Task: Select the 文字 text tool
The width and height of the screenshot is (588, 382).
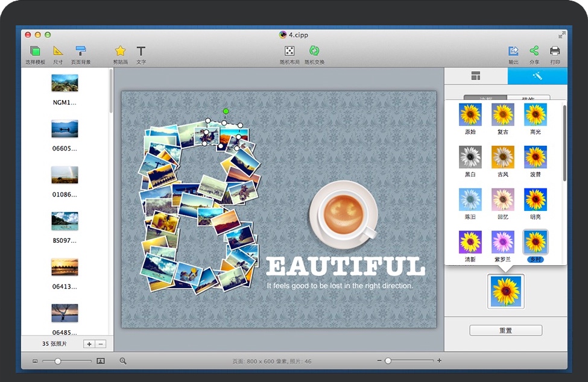Action: click(x=141, y=51)
